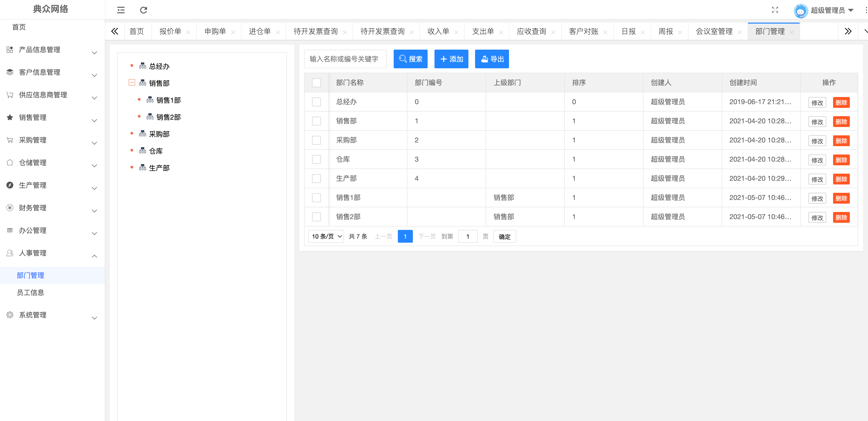Close the 收入单 tab
Screen dimensions: 868x421
[457, 32]
